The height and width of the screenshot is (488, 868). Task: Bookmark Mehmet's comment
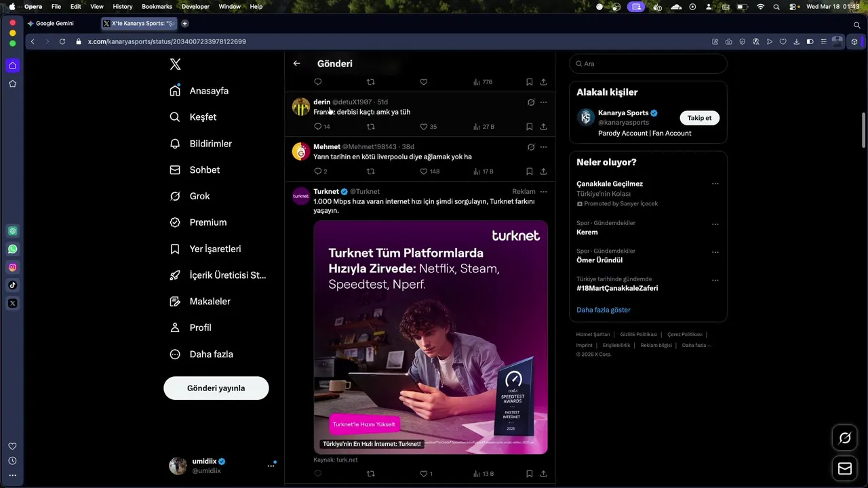click(530, 171)
